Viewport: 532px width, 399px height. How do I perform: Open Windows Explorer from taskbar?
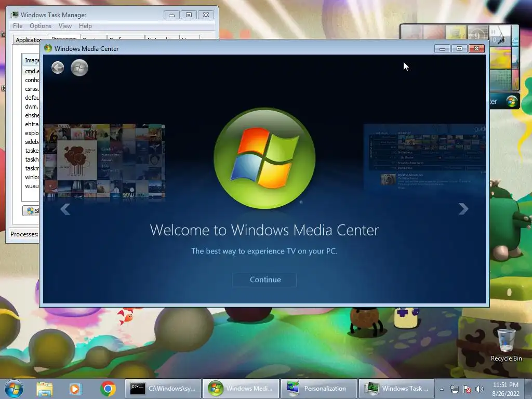(45, 389)
